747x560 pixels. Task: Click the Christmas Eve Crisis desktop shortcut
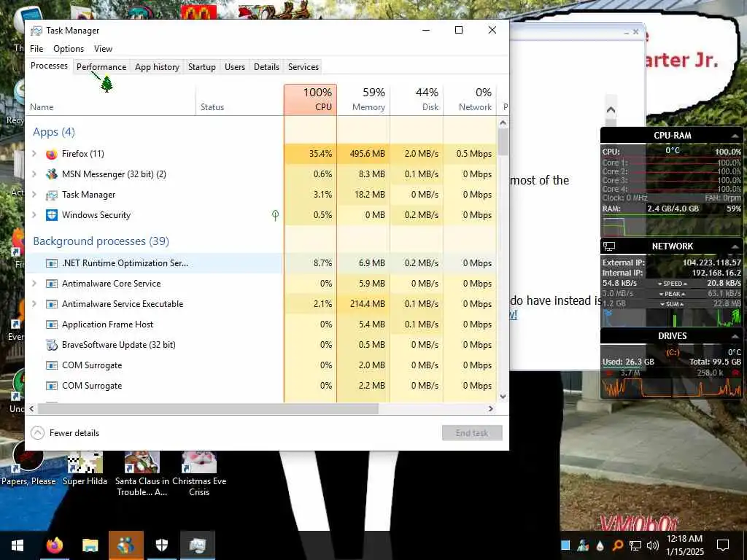pyautogui.click(x=199, y=474)
